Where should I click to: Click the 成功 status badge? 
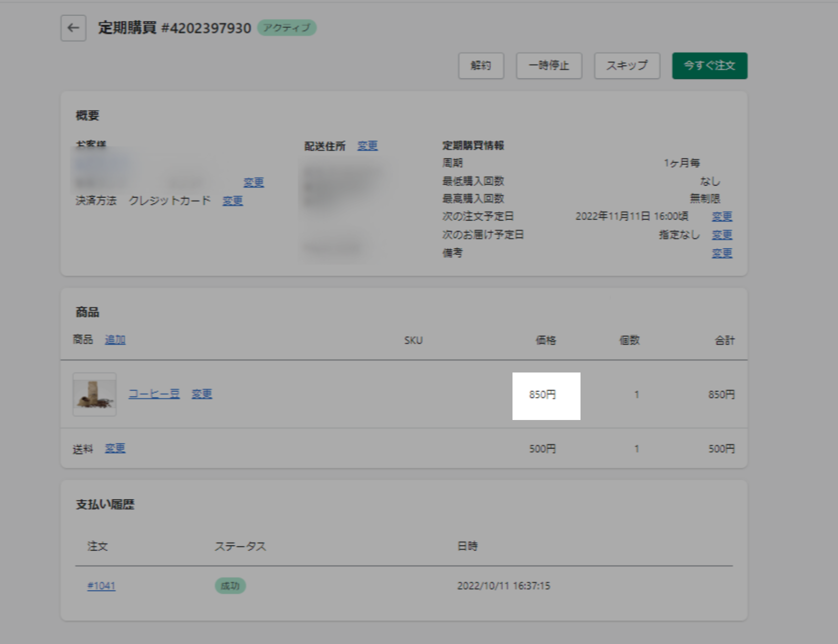coord(230,585)
